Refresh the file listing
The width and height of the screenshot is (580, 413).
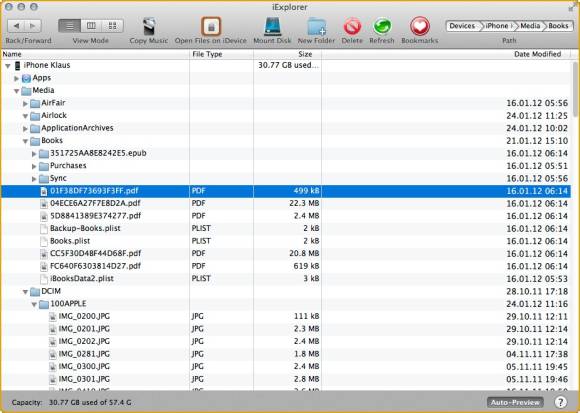click(382, 27)
